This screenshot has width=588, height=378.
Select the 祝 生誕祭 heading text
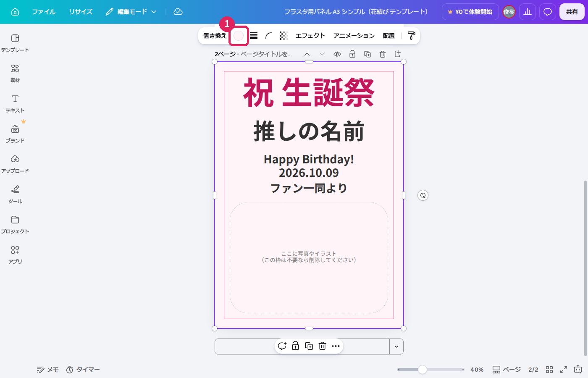point(309,93)
